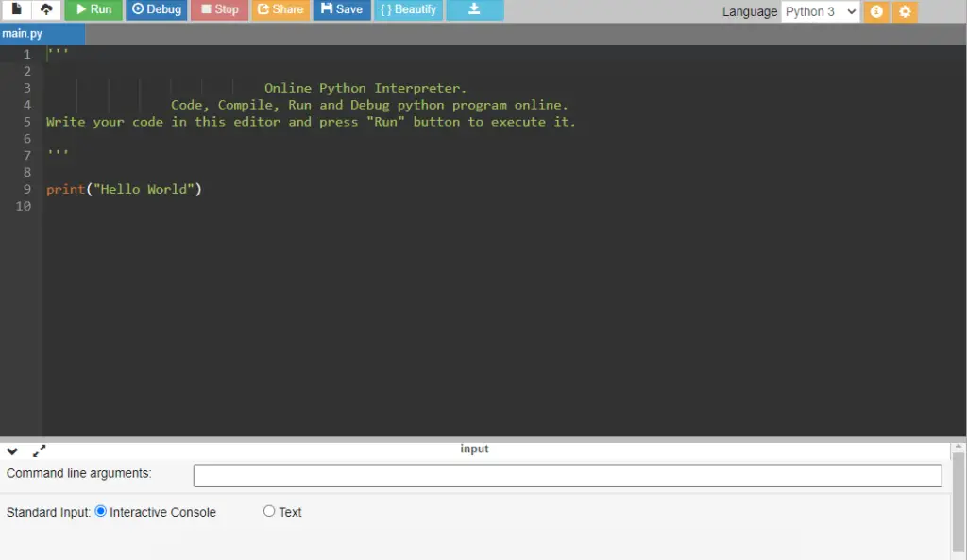Collapse the input panel with the chevron
The image size is (967, 560).
coord(12,450)
